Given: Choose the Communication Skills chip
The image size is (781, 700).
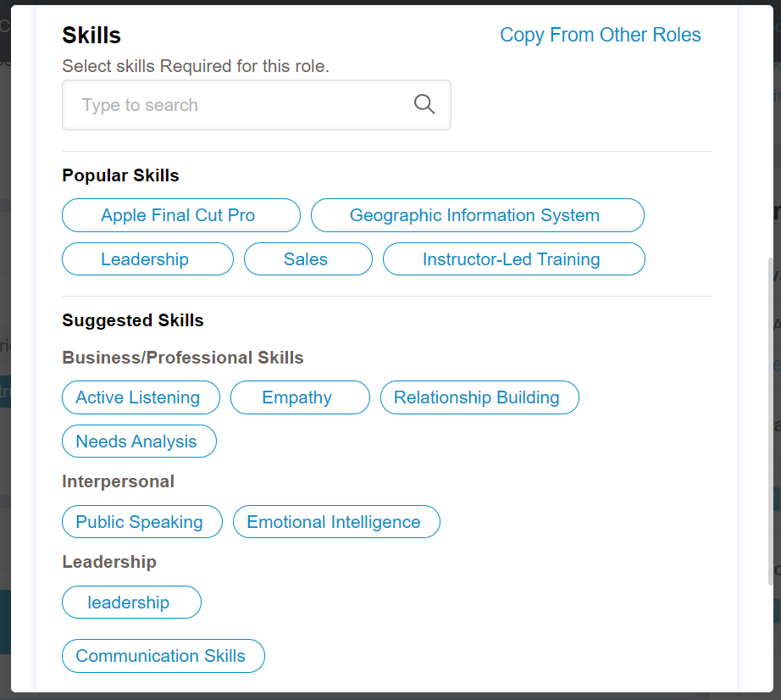Looking at the screenshot, I should (163, 655).
